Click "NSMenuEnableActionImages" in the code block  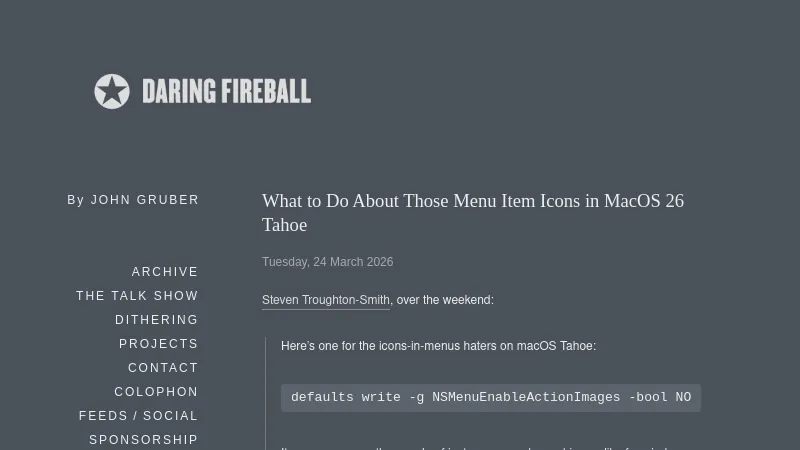point(526,397)
